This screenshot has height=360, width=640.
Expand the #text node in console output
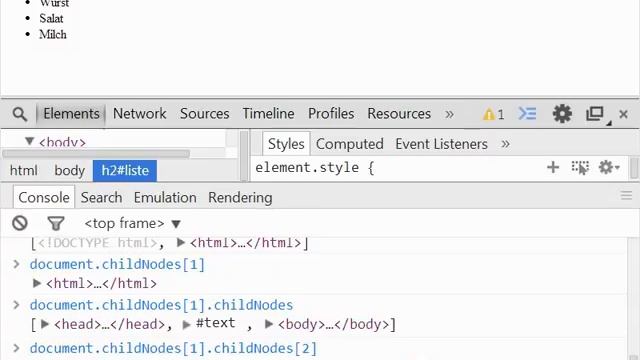point(187,325)
